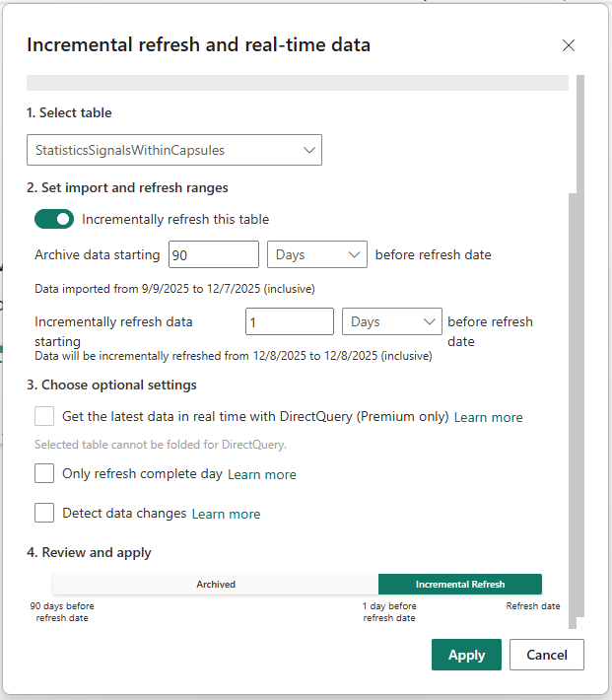Open the Select table dropdown
The image size is (612, 700).
(x=173, y=150)
